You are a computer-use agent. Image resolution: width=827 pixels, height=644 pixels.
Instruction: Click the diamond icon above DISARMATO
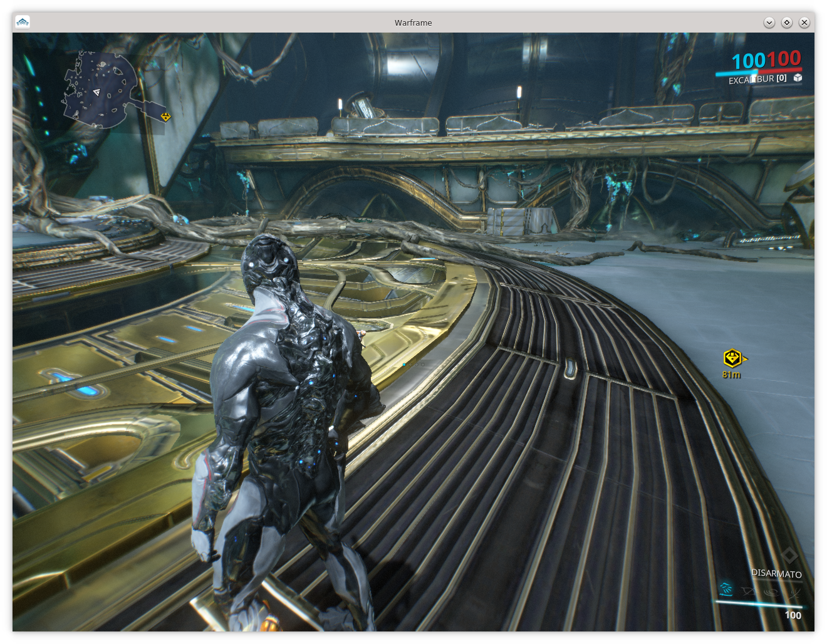(789, 555)
